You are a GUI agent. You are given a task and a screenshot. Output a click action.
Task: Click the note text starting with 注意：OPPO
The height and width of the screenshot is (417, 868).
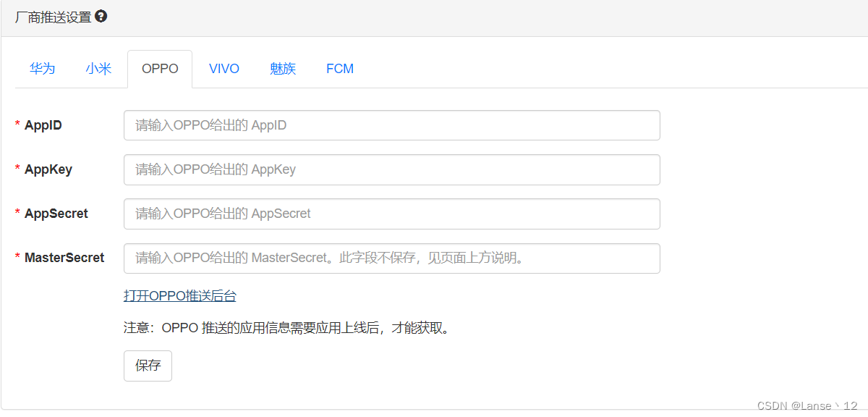click(288, 328)
